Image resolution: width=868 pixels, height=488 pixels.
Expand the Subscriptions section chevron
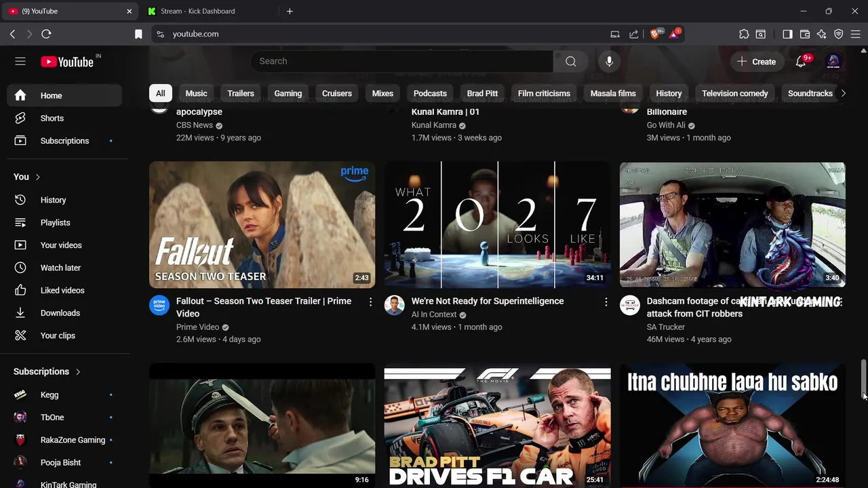[x=78, y=371]
